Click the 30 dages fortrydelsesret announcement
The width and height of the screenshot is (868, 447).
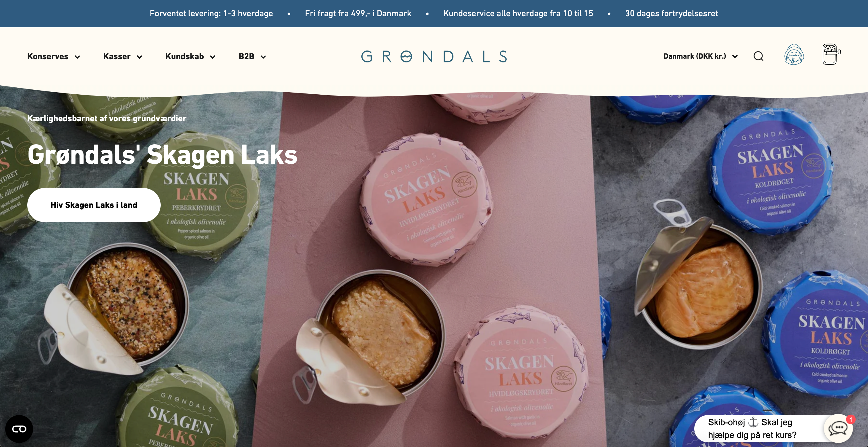671,13
